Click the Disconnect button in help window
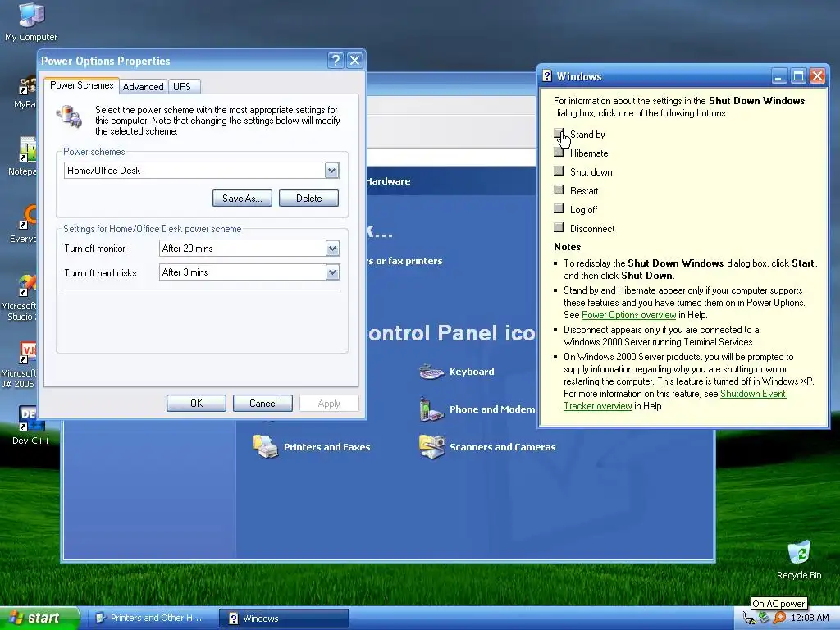The height and width of the screenshot is (630, 840). [x=559, y=227]
